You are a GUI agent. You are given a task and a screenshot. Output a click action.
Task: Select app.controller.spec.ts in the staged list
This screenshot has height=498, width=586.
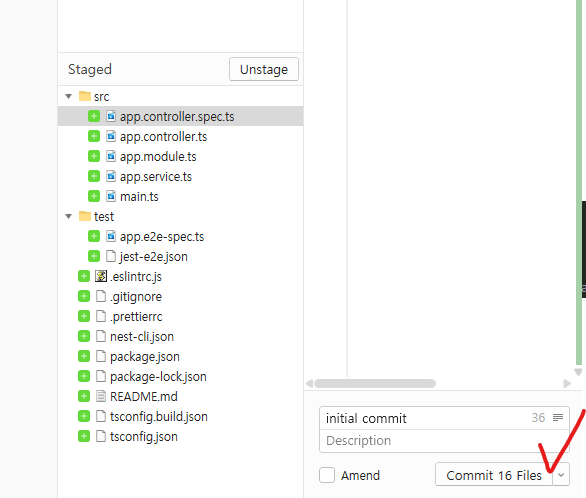[x=181, y=116]
